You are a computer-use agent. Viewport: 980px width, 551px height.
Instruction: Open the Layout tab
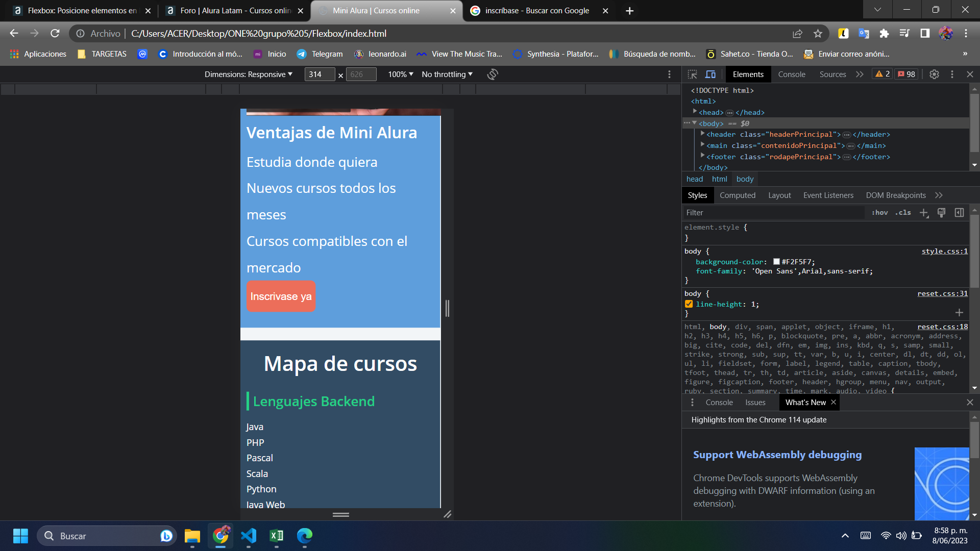coord(779,195)
